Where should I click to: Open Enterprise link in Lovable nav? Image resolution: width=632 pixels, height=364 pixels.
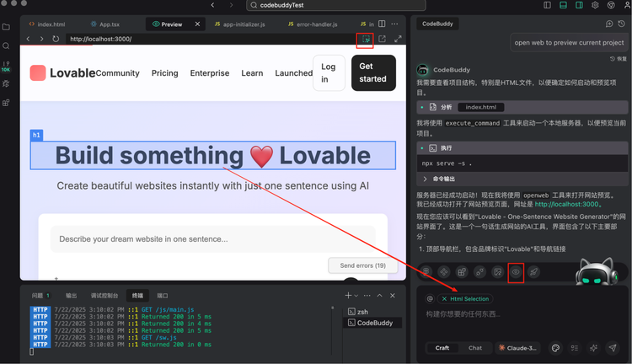click(x=210, y=73)
